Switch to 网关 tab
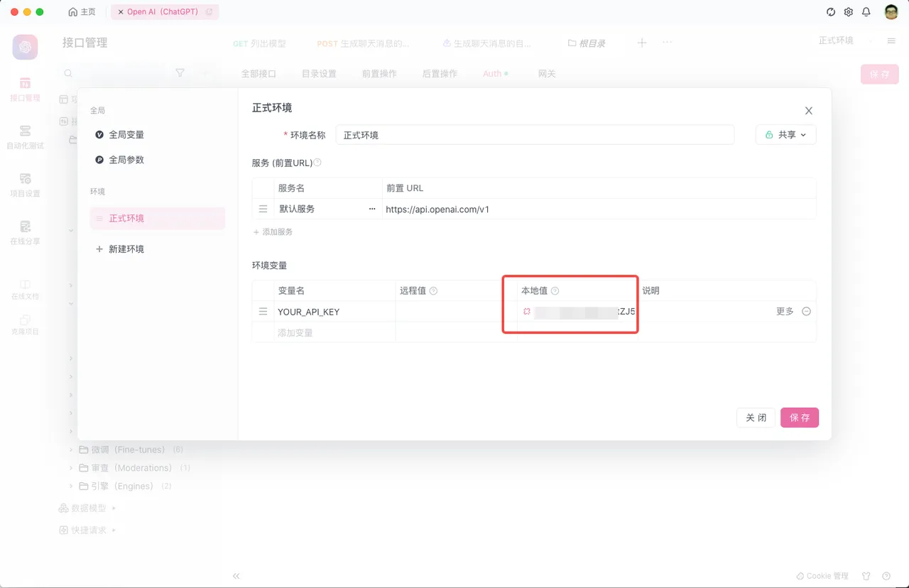Image resolution: width=909 pixels, height=588 pixels. 547,73
